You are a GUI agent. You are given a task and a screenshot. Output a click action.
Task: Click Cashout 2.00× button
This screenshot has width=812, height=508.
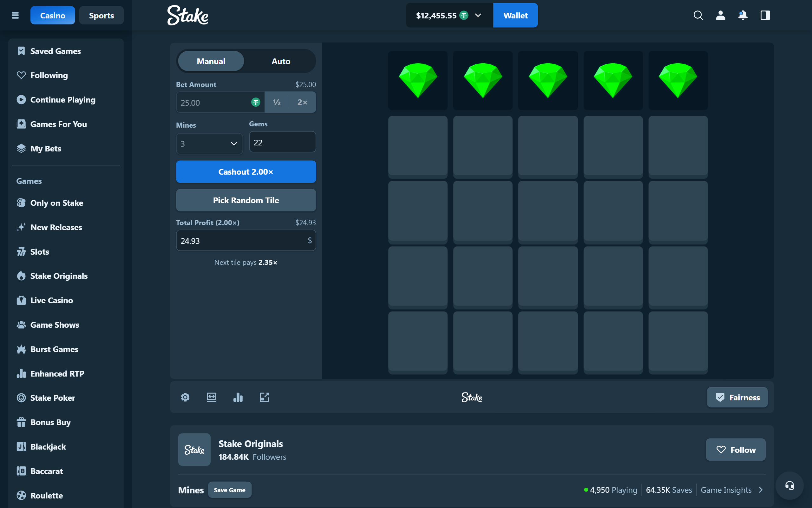tap(246, 172)
